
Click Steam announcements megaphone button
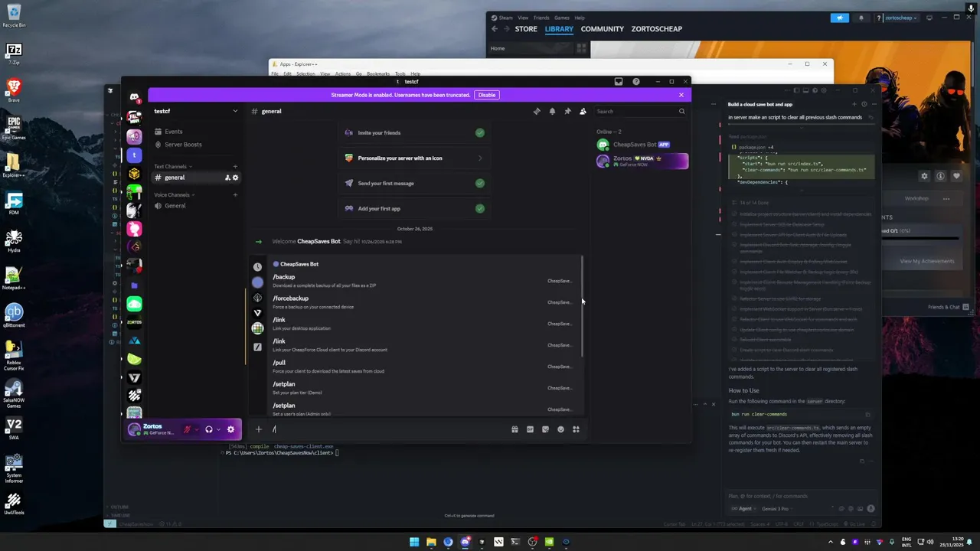point(840,18)
